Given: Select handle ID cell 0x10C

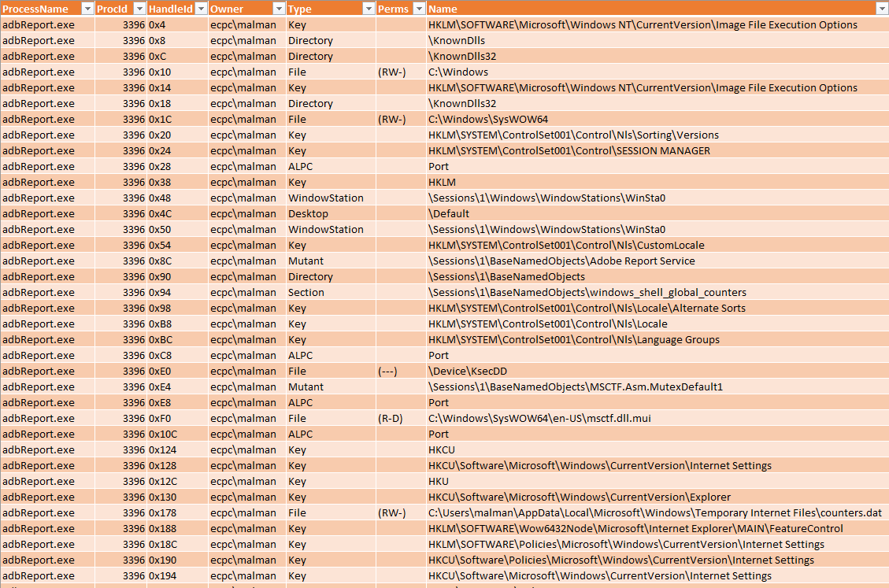Looking at the screenshot, I should [x=177, y=434].
